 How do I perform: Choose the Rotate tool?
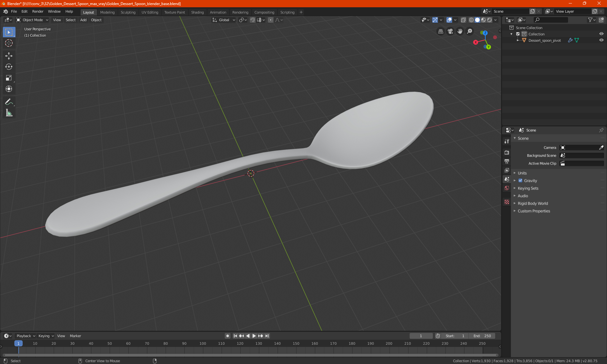[9, 67]
